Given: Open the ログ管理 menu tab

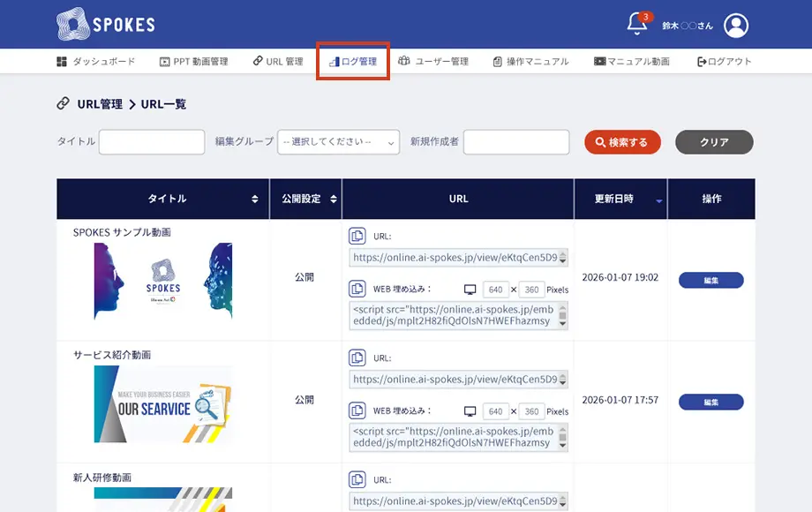Looking at the screenshot, I should click(x=353, y=62).
